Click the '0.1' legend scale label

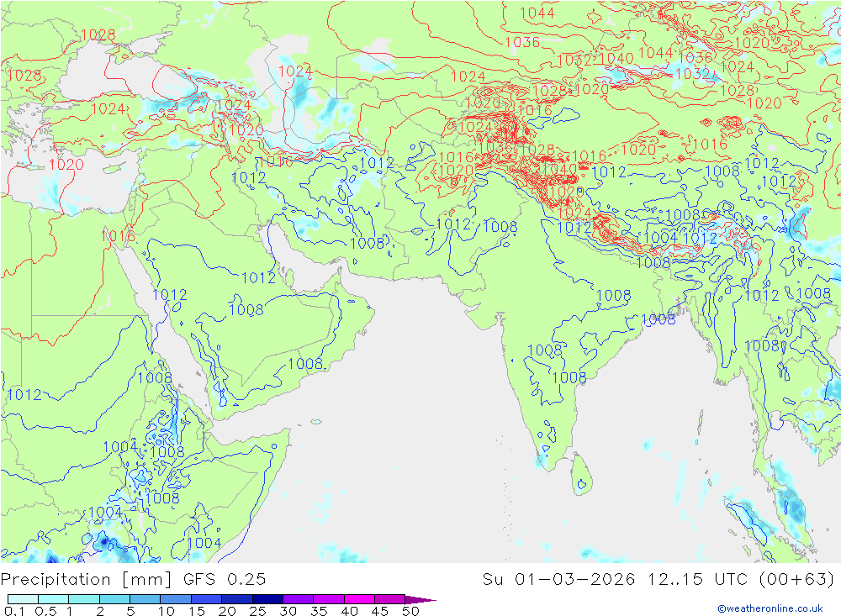pos(14,611)
